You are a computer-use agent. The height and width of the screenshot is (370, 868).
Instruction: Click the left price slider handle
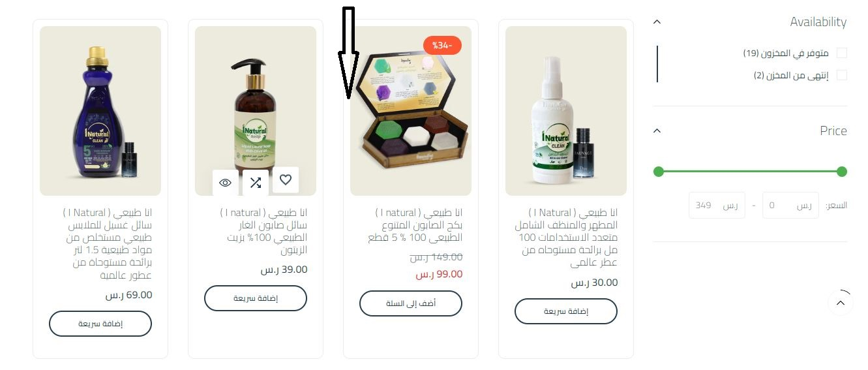pos(659,172)
